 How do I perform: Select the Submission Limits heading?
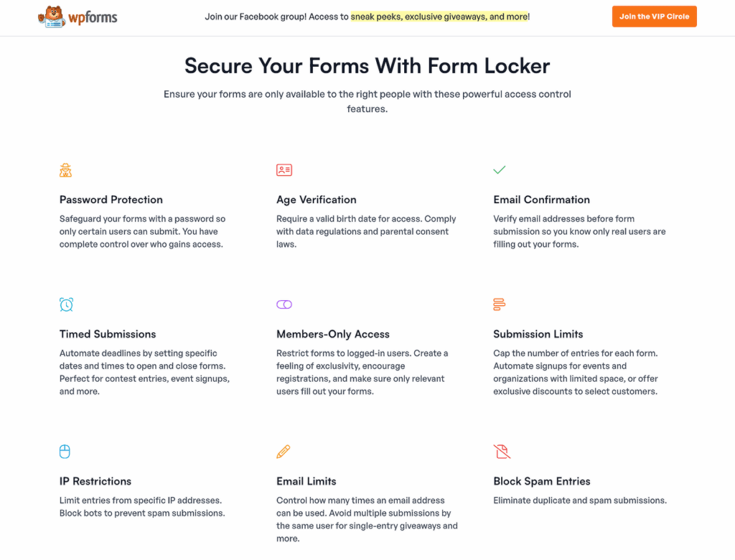click(x=538, y=334)
